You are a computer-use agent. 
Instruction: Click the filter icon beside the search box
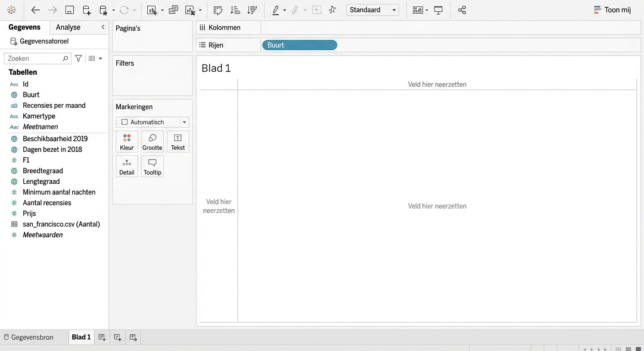click(78, 58)
